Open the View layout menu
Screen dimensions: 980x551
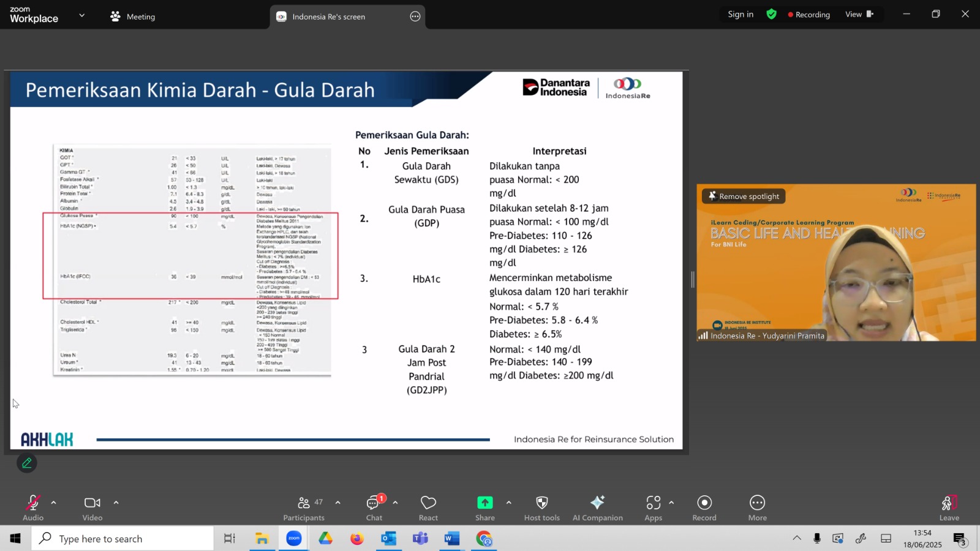(859, 14)
